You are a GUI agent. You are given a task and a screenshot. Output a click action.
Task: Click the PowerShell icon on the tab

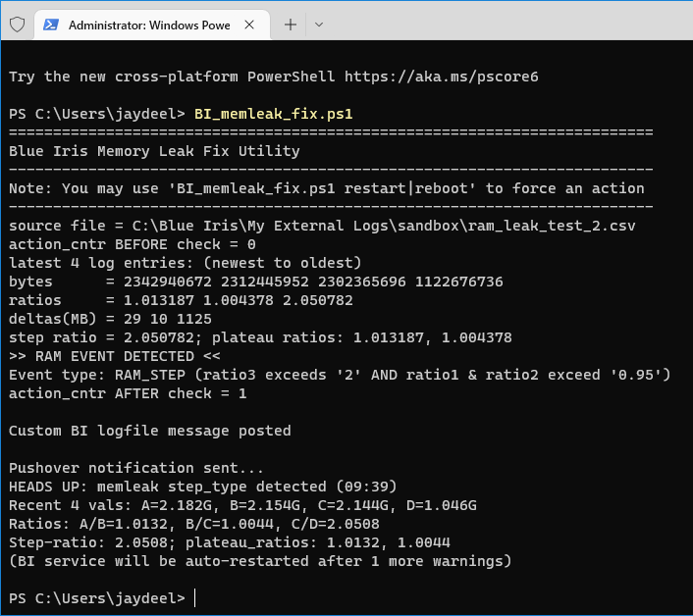tap(51, 25)
